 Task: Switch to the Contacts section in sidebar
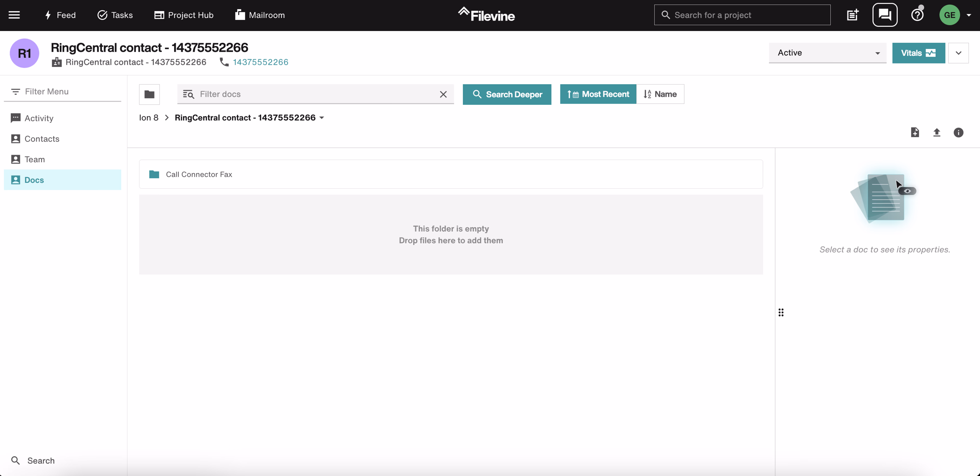click(42, 139)
